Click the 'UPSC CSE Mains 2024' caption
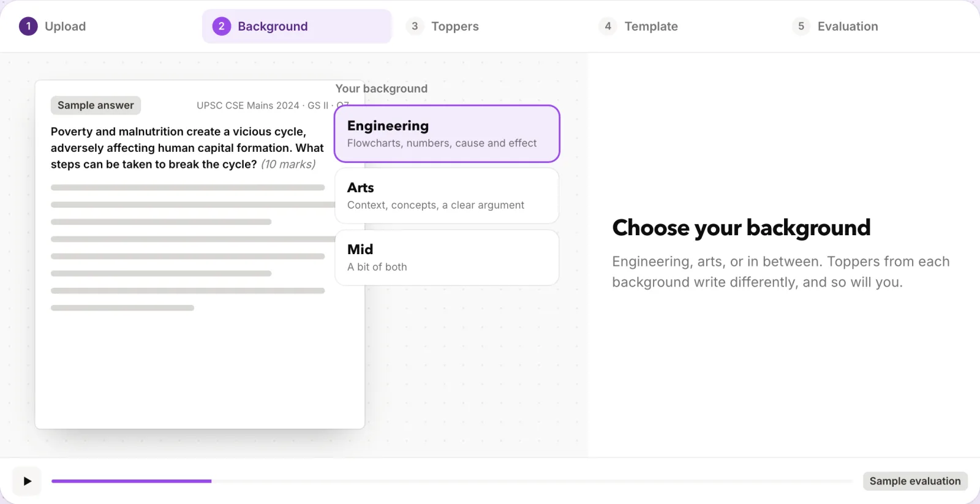This screenshot has height=504, width=980. tap(273, 105)
